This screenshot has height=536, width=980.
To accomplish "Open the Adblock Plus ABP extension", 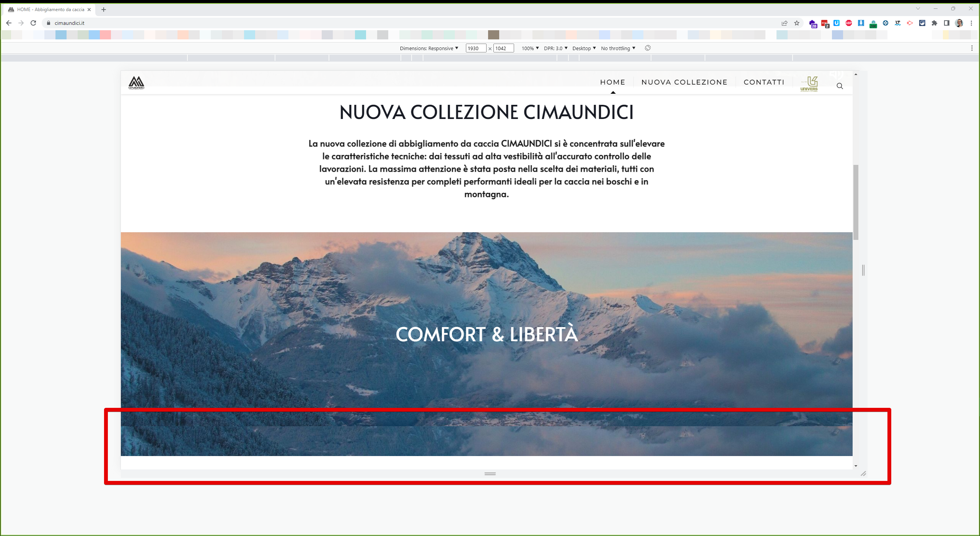I will [x=849, y=23].
